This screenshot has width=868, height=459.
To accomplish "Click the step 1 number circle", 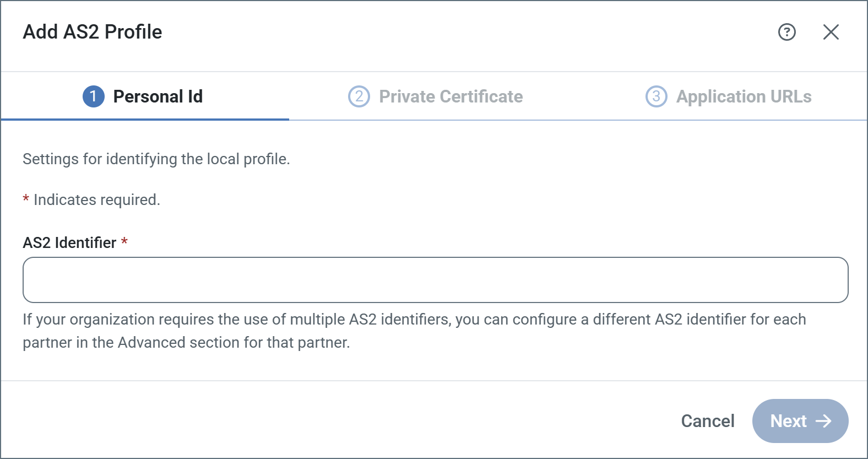I will click(94, 96).
